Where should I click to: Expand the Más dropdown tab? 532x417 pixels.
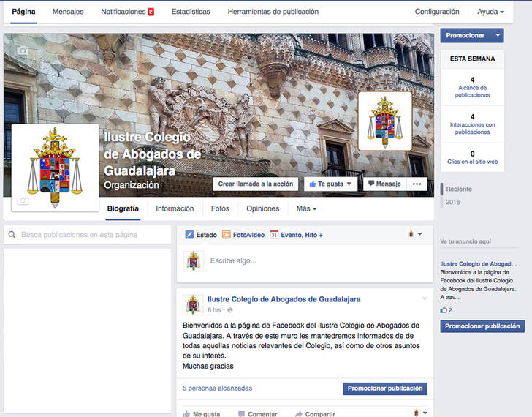[x=306, y=209]
